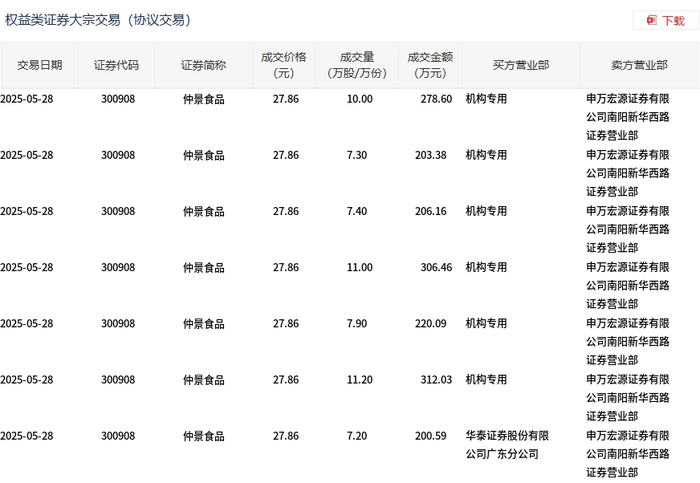
Task: Click the volume cell 7.90
Action: (357, 323)
